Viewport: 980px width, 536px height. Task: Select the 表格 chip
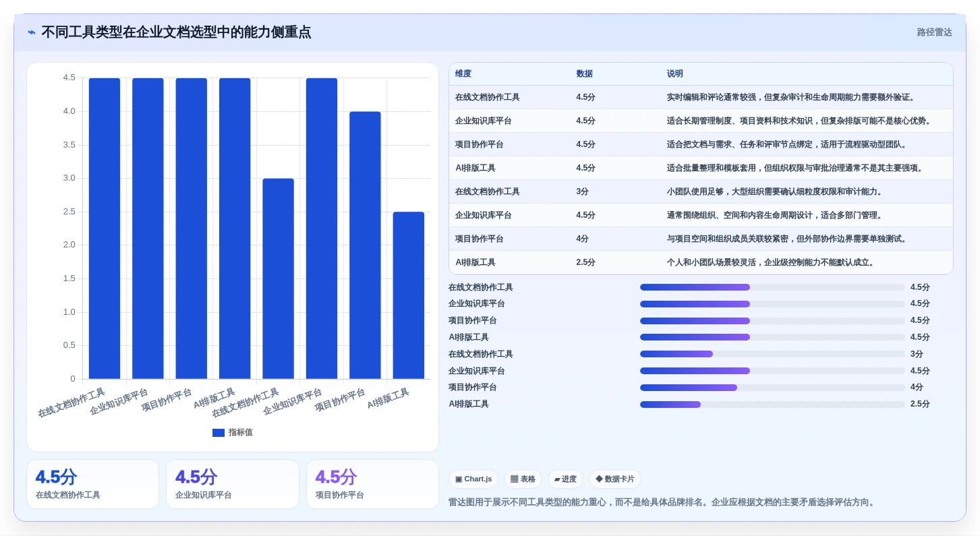click(x=523, y=479)
